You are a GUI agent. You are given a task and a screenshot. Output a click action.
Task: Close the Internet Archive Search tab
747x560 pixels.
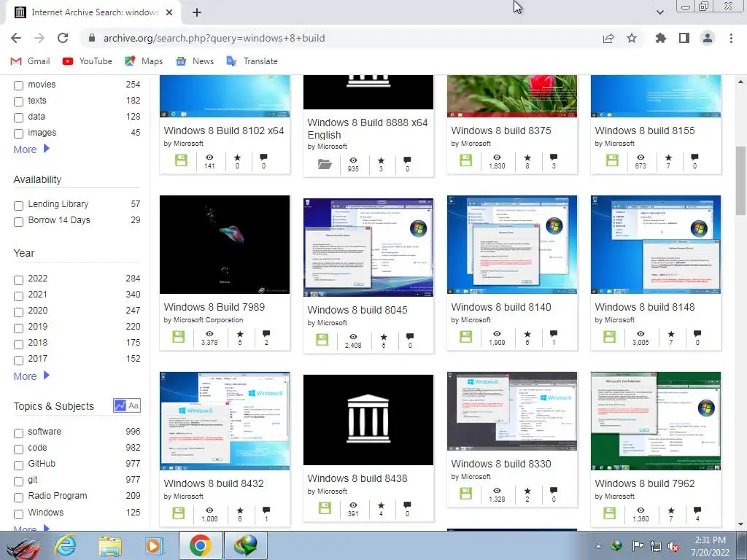[169, 12]
